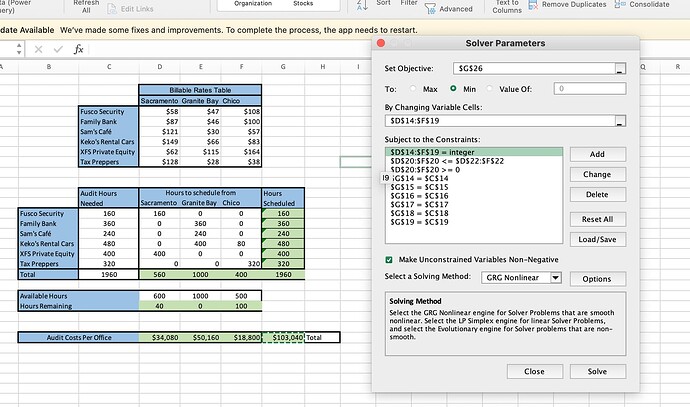Image resolution: width=690 pixels, height=407 pixels.
Task: Click the Delete constraint button
Action: click(x=598, y=194)
